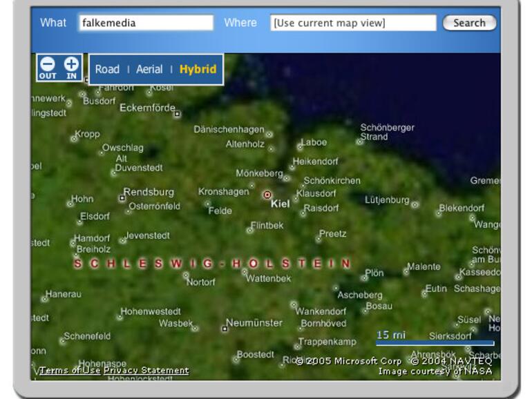Click the Lütjenburg town marker dot
This screenshot has height=399, width=532.
tap(415, 204)
